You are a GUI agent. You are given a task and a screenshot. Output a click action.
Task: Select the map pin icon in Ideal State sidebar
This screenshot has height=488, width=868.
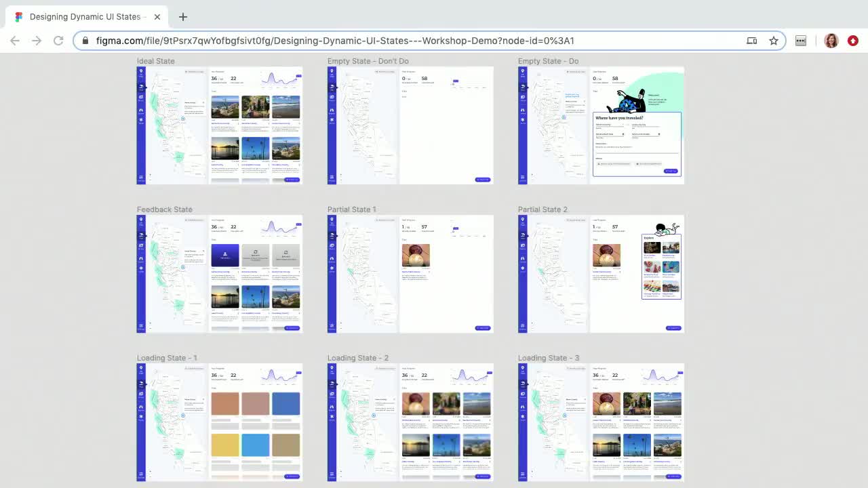(x=141, y=70)
